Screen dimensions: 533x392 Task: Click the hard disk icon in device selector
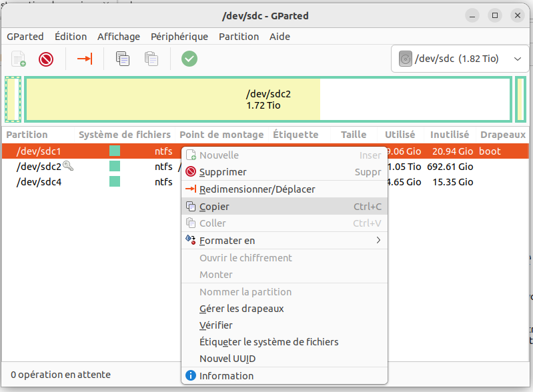[x=405, y=59]
